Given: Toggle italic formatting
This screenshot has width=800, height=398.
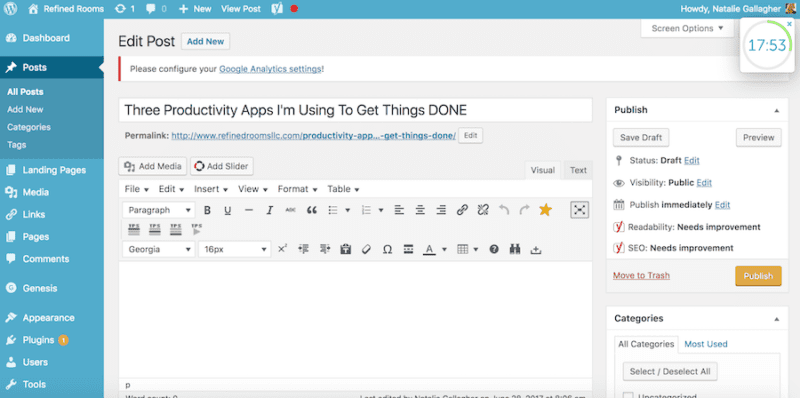Looking at the screenshot, I should point(270,210).
